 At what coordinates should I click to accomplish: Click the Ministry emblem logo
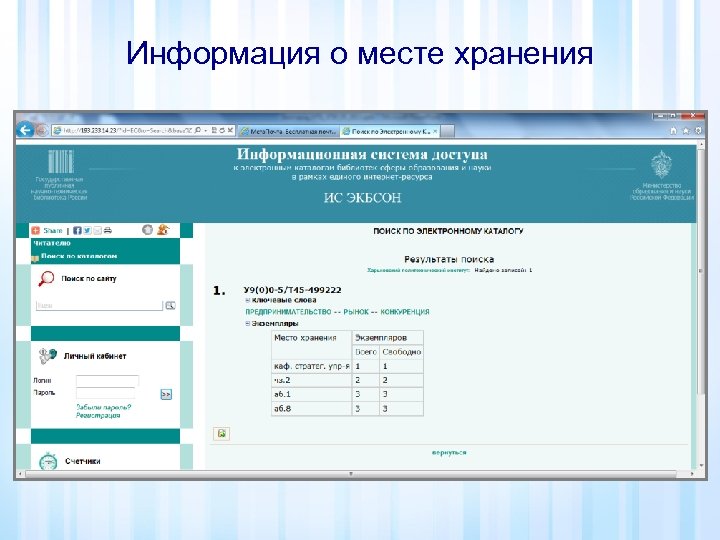pos(661,165)
